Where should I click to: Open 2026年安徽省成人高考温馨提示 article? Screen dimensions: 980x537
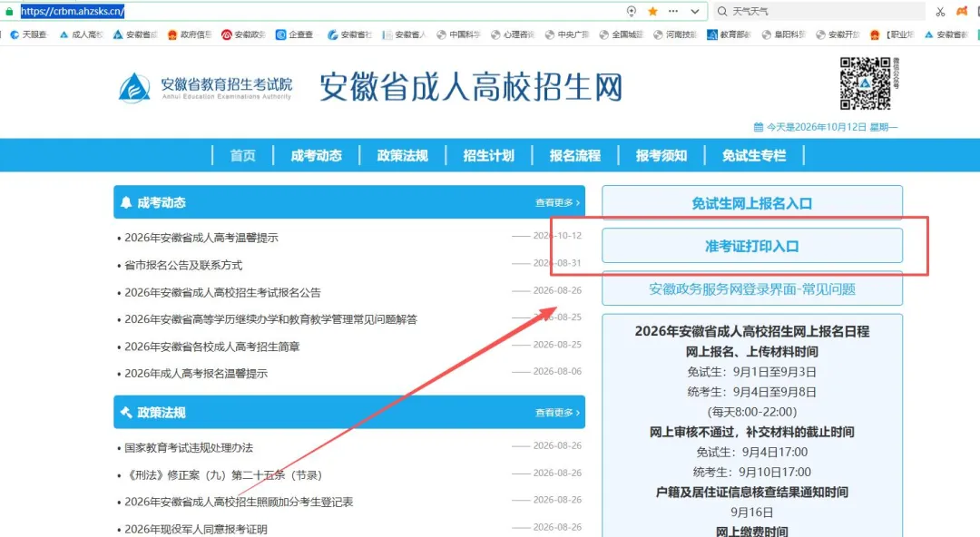201,238
